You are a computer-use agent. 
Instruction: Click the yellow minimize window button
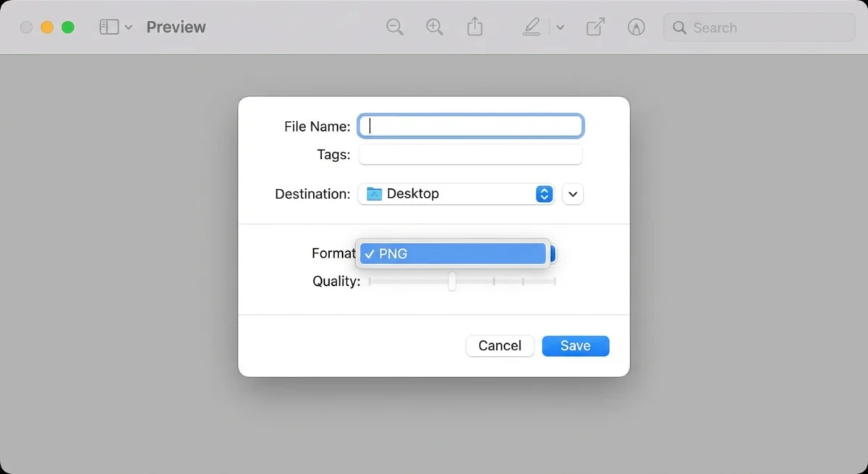[47, 27]
